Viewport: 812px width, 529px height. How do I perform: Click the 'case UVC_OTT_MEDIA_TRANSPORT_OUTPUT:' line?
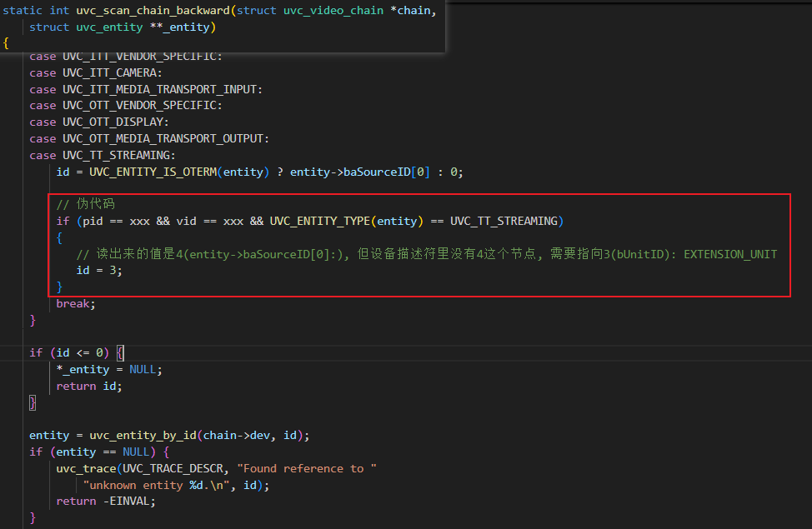pos(149,138)
